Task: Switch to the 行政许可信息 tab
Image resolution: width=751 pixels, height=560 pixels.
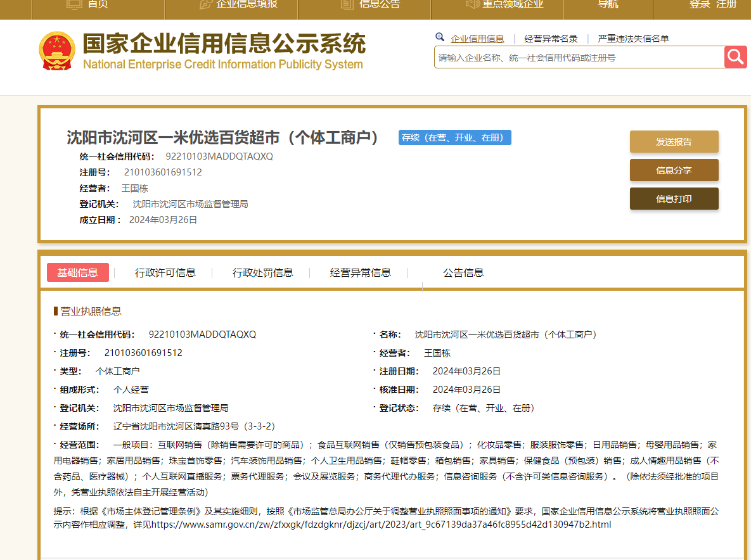Action: point(165,273)
